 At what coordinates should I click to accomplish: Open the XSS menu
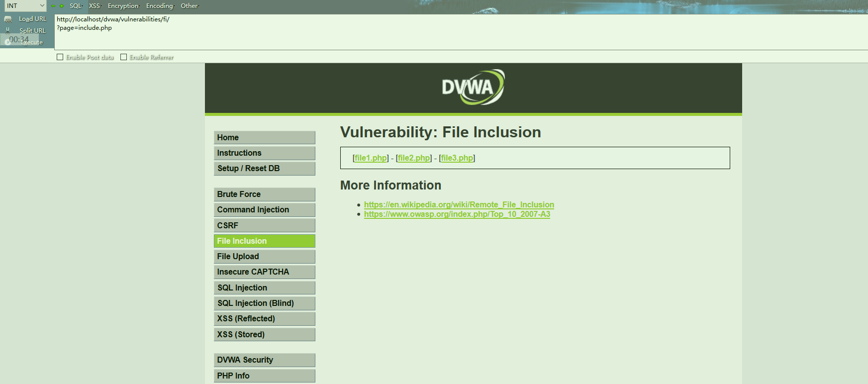click(x=95, y=6)
